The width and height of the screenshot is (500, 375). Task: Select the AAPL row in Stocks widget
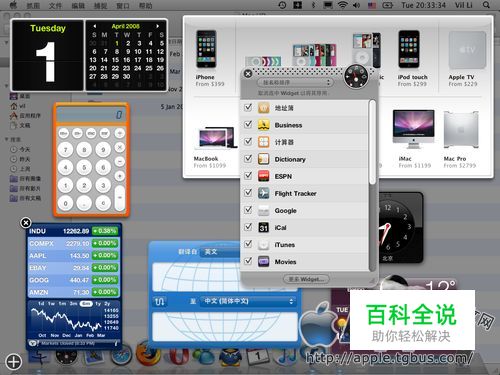pyautogui.click(x=73, y=256)
